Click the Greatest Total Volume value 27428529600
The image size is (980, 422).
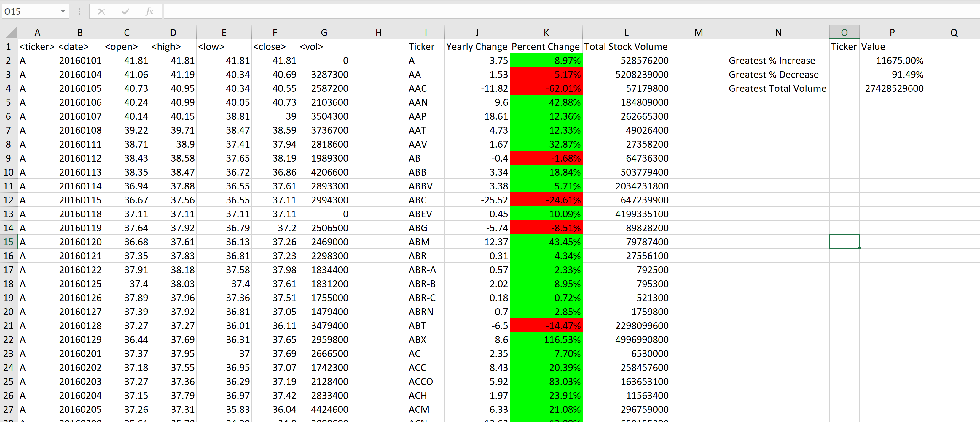pos(892,88)
